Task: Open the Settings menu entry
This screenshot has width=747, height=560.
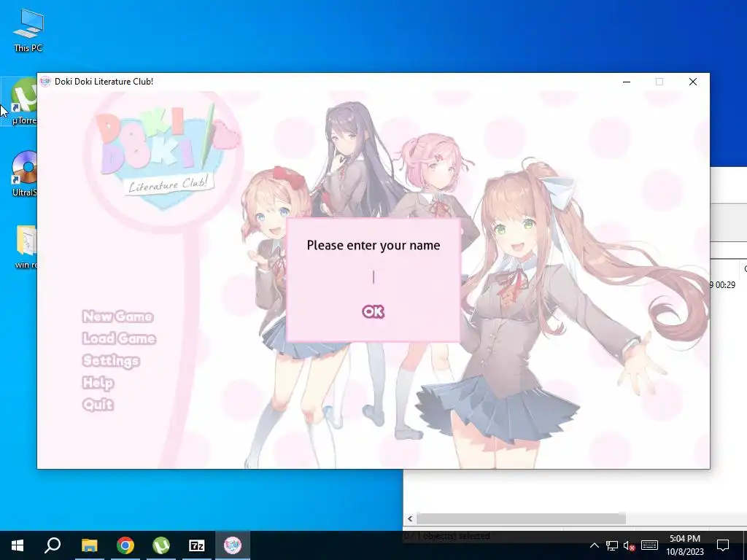Action: pyautogui.click(x=111, y=361)
